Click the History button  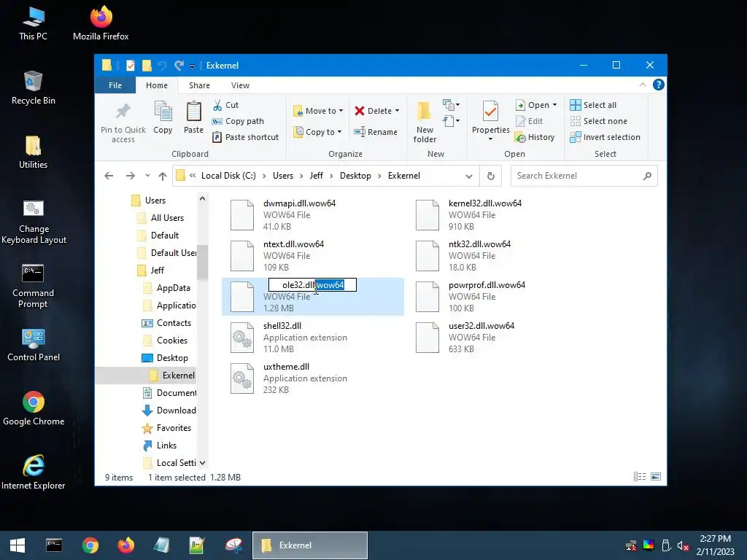pos(535,137)
